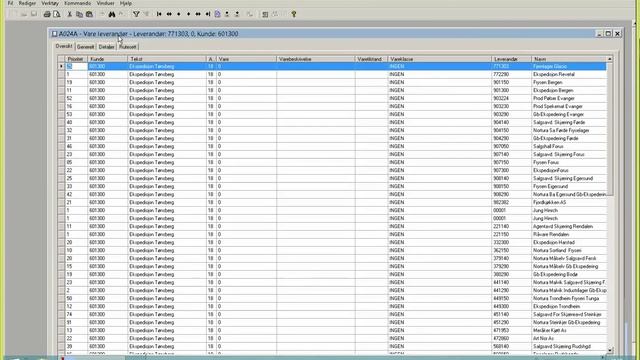Select the name cell Fryseri Bergen
Image resolution: width=640 pixels, height=360 pixels.
click(569, 82)
